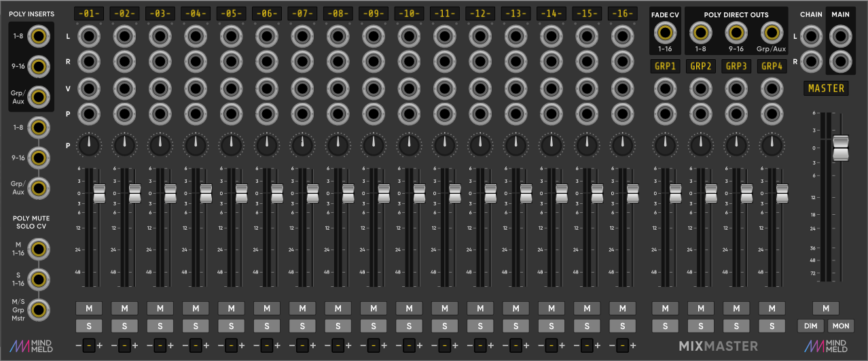Click the Poly Solo CV S 1-16 jack

39,279
